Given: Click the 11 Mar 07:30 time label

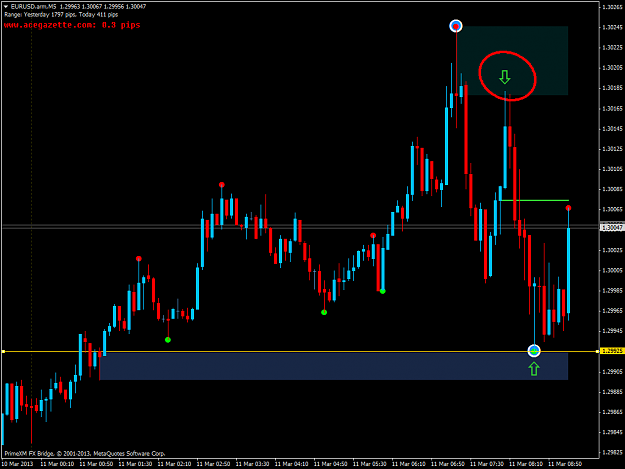Looking at the screenshot, I should pos(487,464).
